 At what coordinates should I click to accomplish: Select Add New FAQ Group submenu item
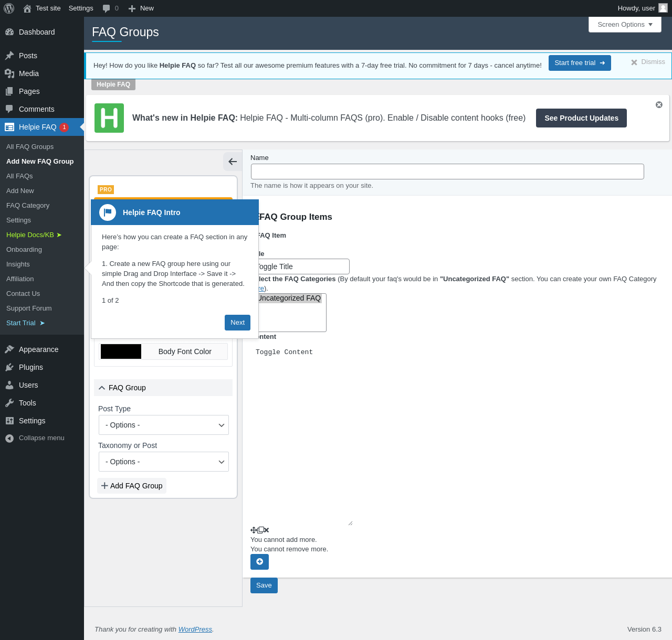(x=40, y=162)
